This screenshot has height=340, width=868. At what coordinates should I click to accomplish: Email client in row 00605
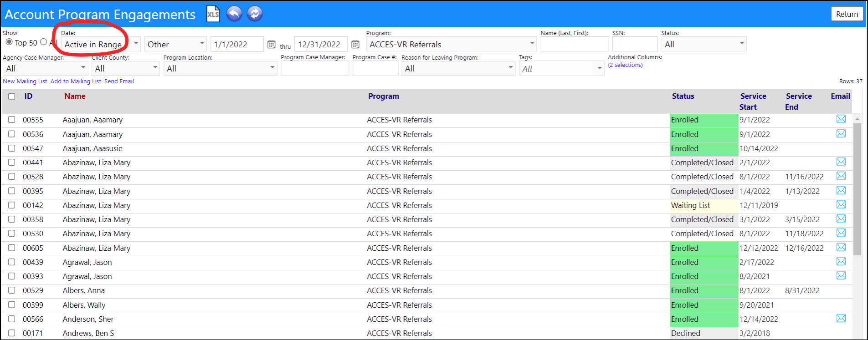[841, 247]
